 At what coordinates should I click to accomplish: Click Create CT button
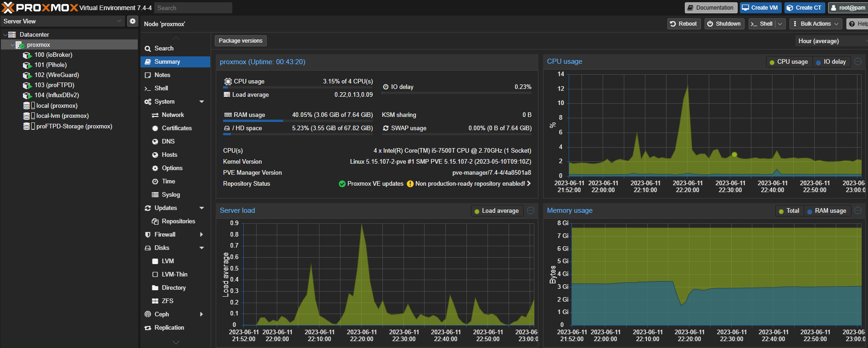point(805,8)
